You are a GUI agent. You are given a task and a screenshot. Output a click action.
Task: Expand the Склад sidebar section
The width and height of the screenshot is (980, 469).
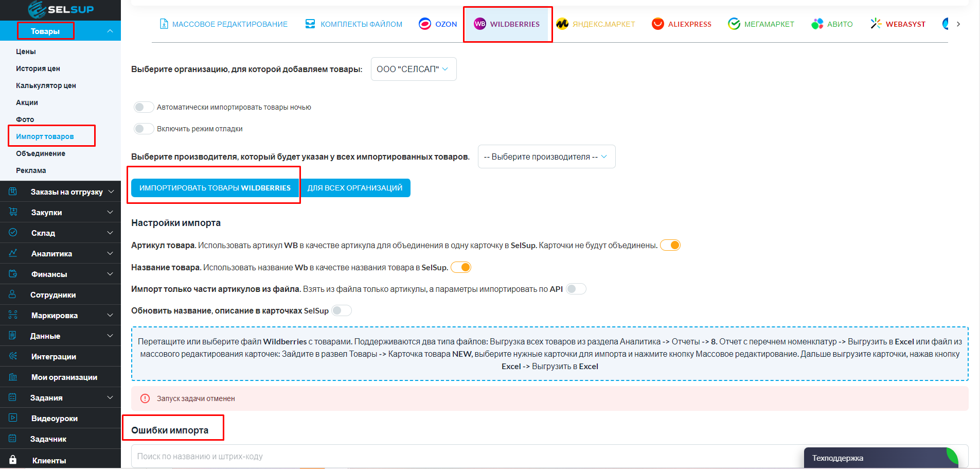point(110,233)
